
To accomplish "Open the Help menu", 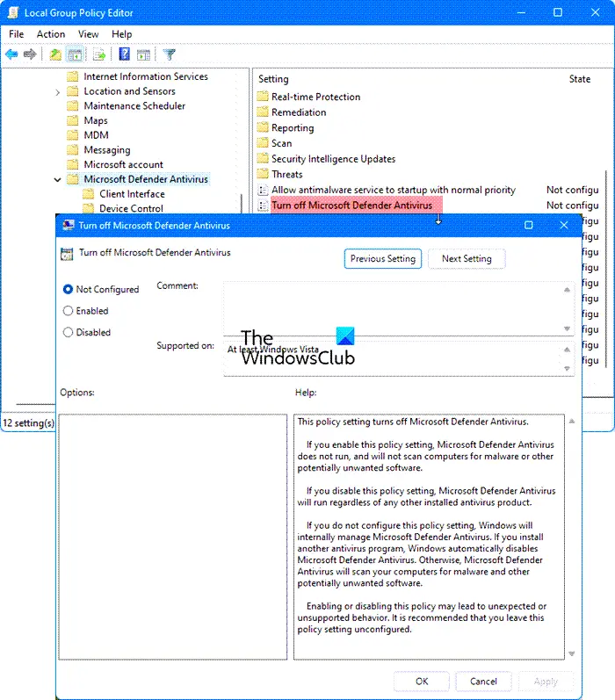I will (x=121, y=34).
